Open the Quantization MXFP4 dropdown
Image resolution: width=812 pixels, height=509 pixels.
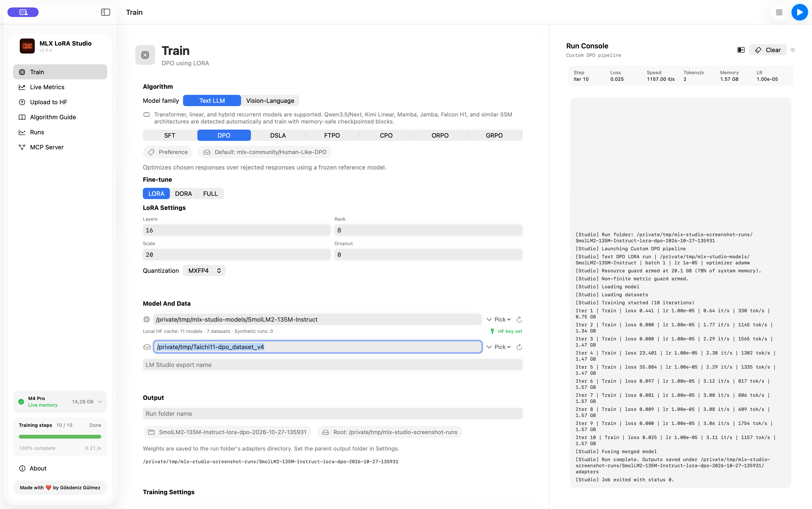204,271
